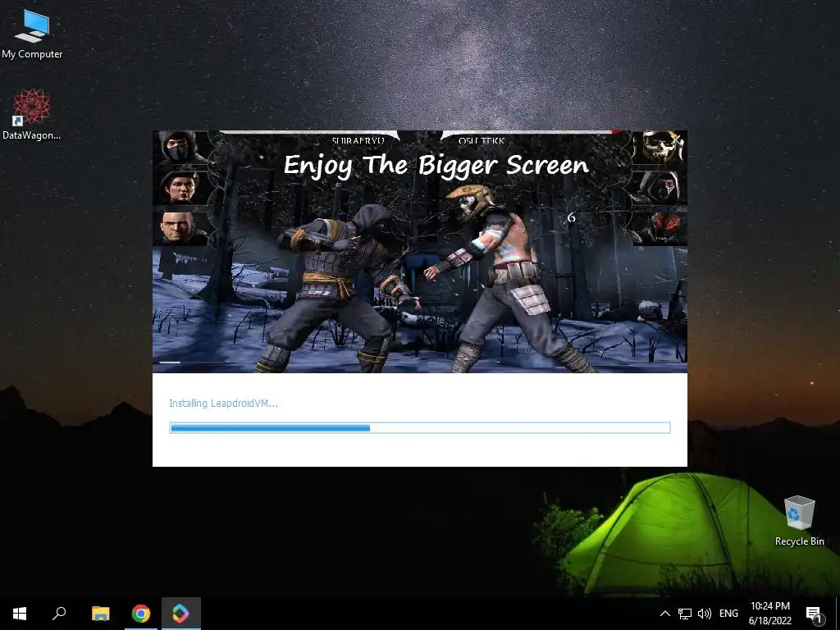Click the Enjoy The Bigger Screen banner
Screen dimensions: 840x630
(x=436, y=165)
